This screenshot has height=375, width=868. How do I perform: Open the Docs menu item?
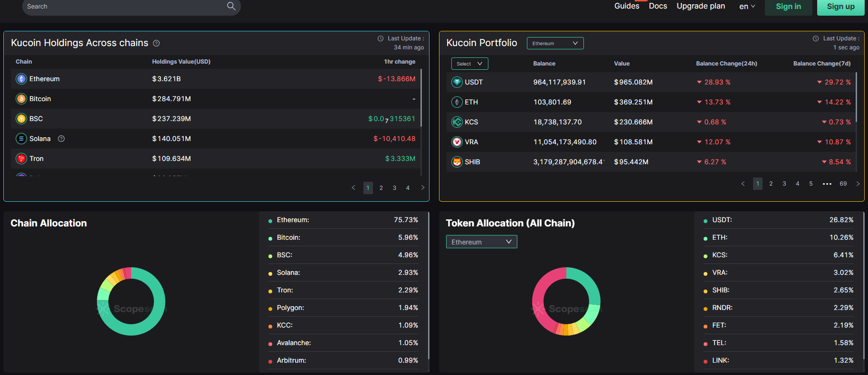tap(658, 6)
